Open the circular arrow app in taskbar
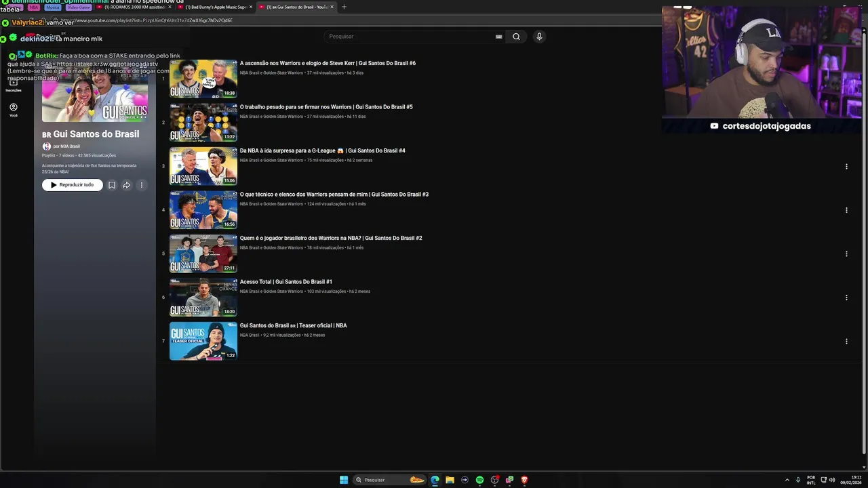This screenshot has width=868, height=488. [x=465, y=480]
